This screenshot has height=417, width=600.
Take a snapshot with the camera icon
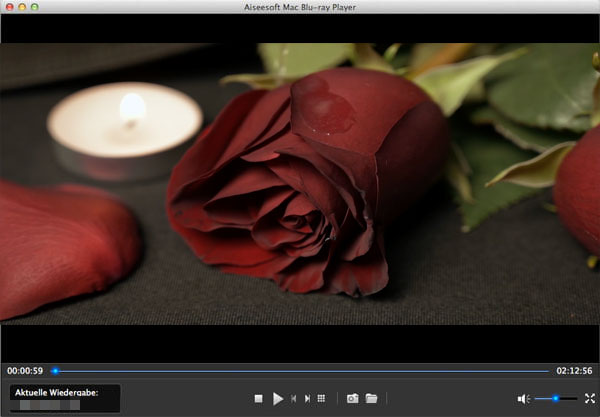click(x=352, y=398)
